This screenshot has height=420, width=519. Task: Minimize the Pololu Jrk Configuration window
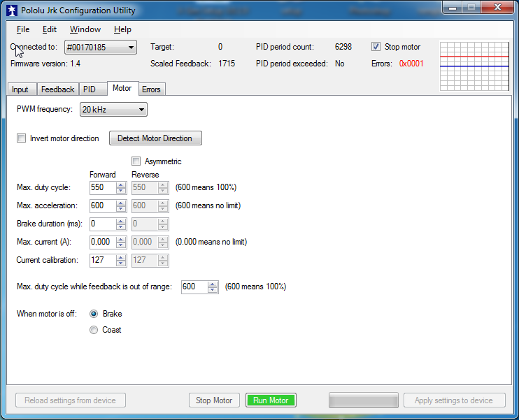coord(453,8)
